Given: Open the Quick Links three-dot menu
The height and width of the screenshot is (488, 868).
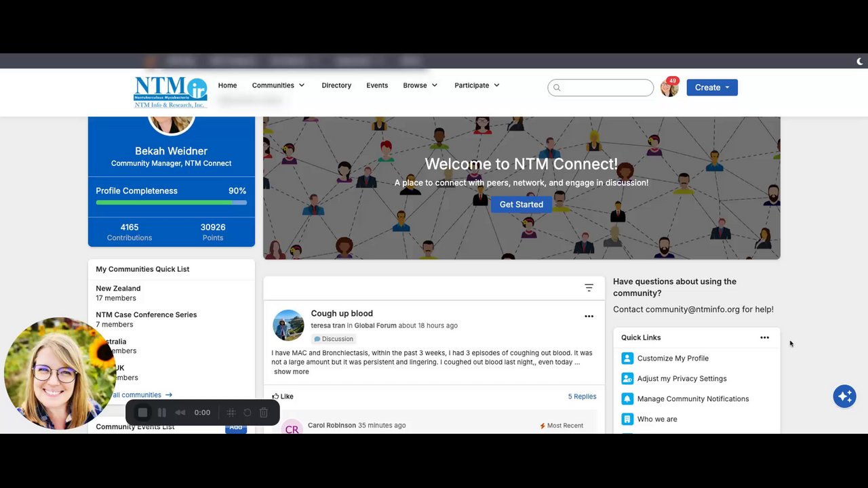Looking at the screenshot, I should 764,338.
